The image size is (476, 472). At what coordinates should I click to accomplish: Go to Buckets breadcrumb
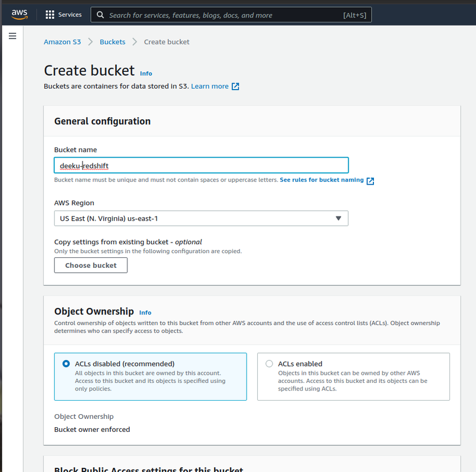pos(112,42)
